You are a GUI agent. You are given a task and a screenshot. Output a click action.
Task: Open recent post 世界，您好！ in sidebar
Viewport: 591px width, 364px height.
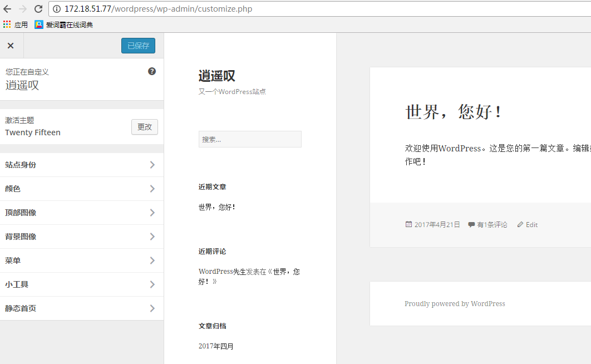coord(216,207)
